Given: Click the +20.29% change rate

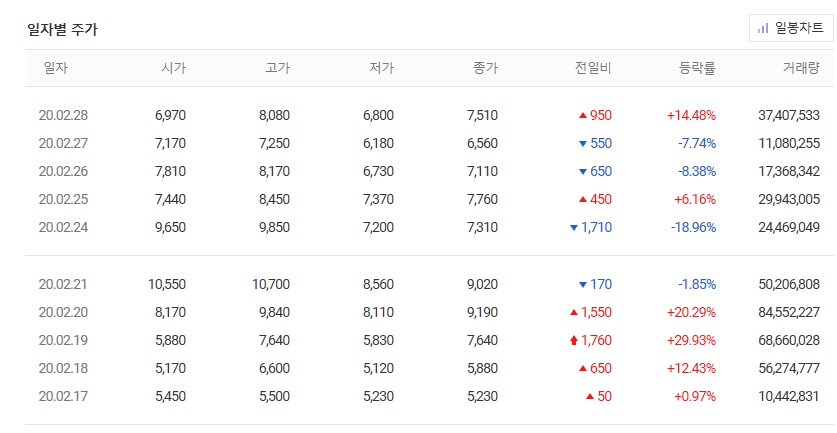Looking at the screenshot, I should pos(691,312).
